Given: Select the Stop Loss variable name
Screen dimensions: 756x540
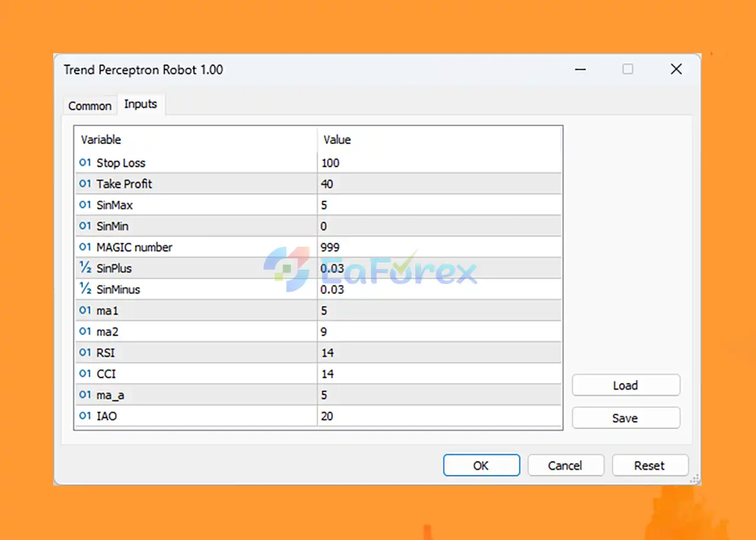Looking at the screenshot, I should 121,163.
